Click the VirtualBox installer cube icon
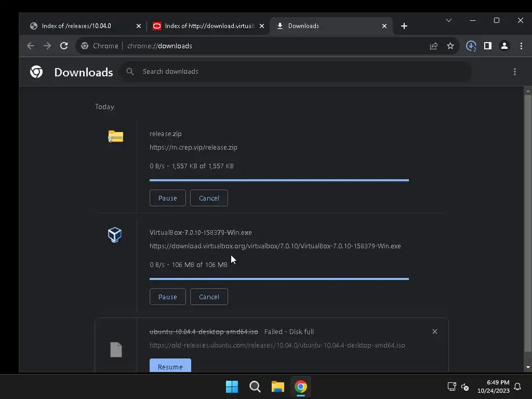 tap(115, 235)
